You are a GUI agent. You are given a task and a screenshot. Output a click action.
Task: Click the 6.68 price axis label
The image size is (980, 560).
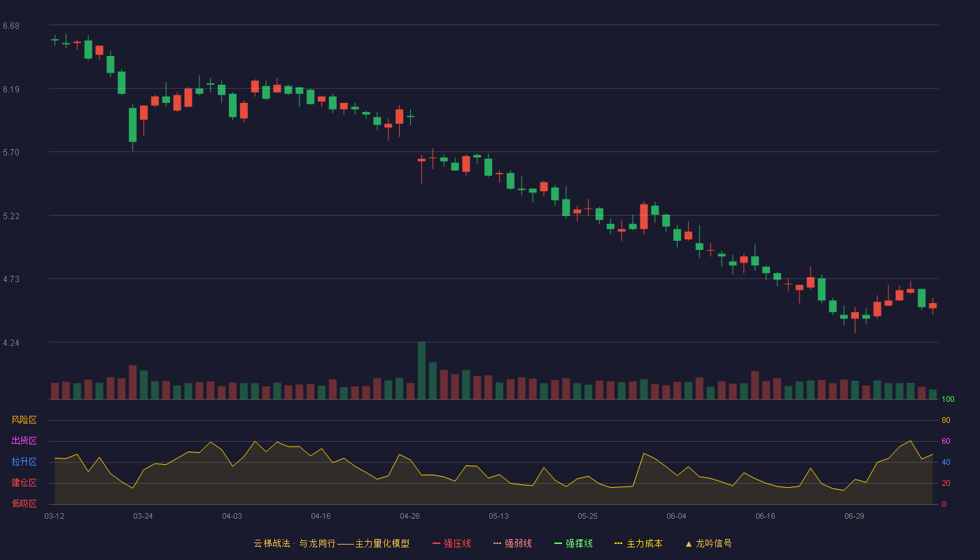(x=11, y=26)
